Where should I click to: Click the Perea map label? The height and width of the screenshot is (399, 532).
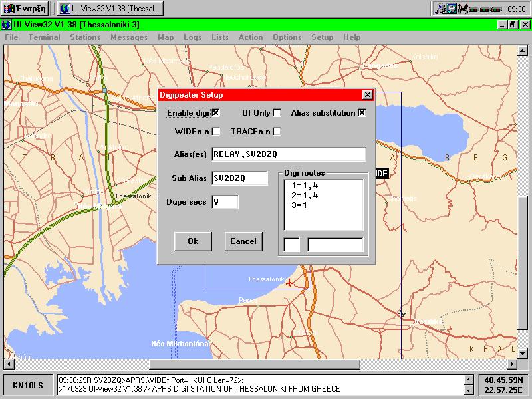[248, 300]
